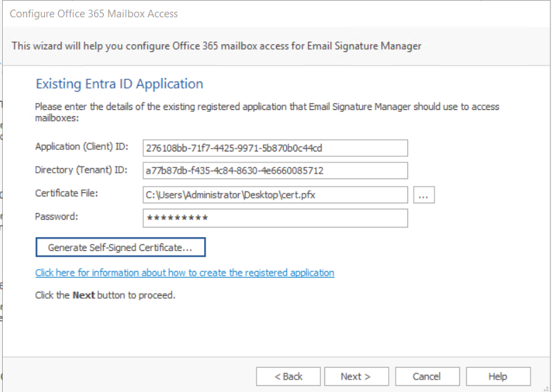The image size is (552, 392).
Task: Proceed with the Next button
Action: pos(356,377)
